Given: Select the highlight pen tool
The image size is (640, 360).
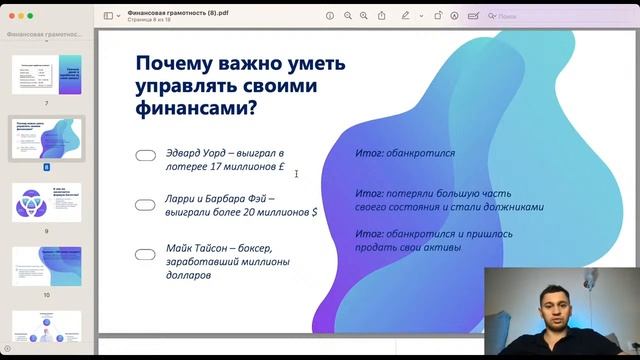Looking at the screenshot, I should point(405,16).
